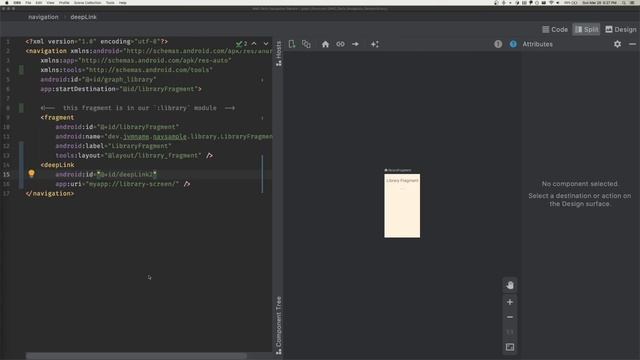The width and height of the screenshot is (640, 360).
Task: Click the green inspection checkmark indicator
Action: point(239,44)
